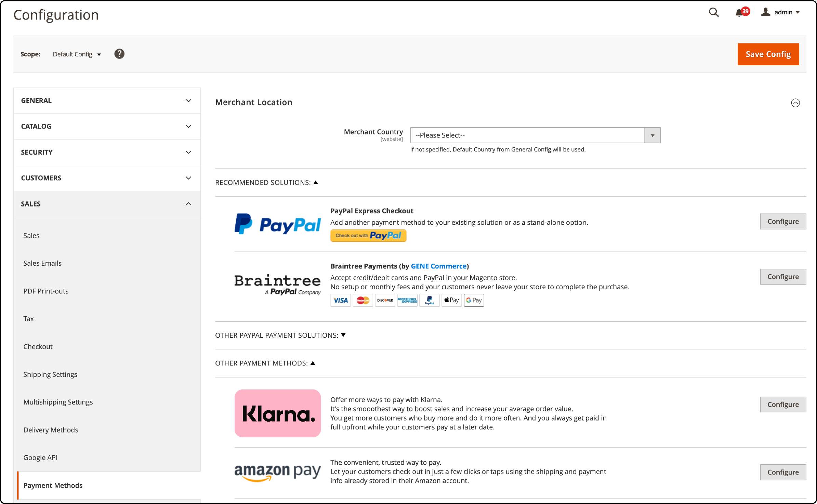
Task: Collapse Merchant Location with circle arrow icon
Action: pyautogui.click(x=795, y=103)
